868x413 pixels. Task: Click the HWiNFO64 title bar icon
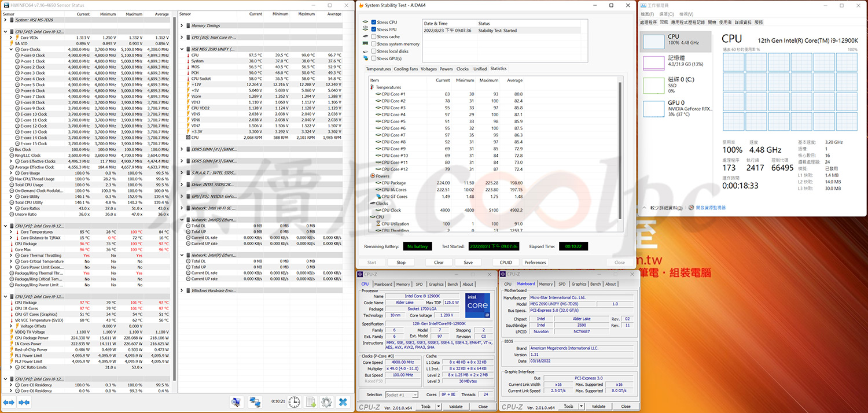pos(6,5)
